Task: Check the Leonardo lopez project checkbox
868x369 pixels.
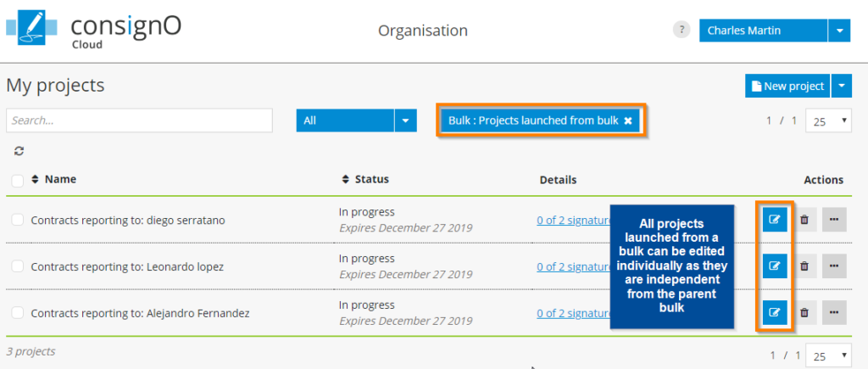Action: click(x=18, y=266)
